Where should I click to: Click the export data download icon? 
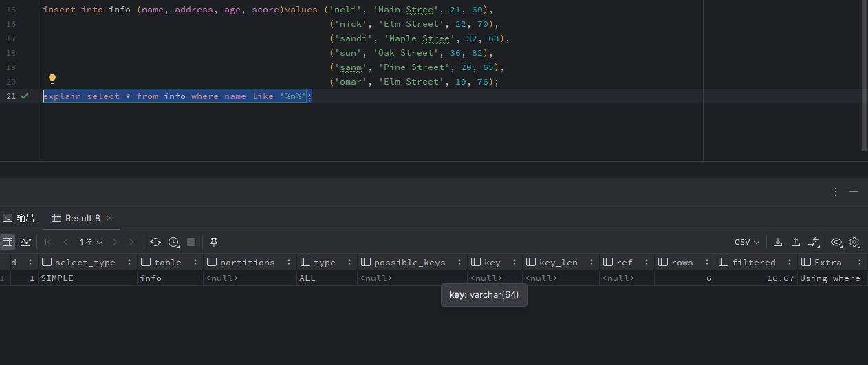pos(778,242)
